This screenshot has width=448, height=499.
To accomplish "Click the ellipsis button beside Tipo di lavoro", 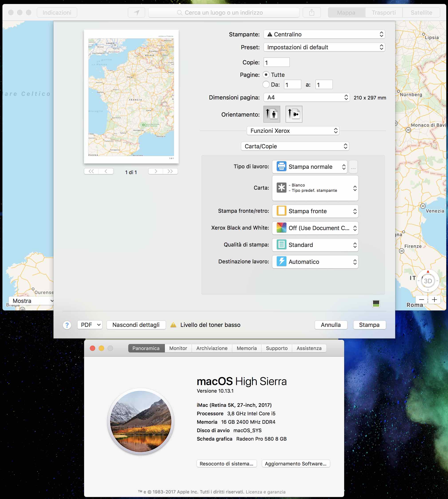I will (x=353, y=167).
